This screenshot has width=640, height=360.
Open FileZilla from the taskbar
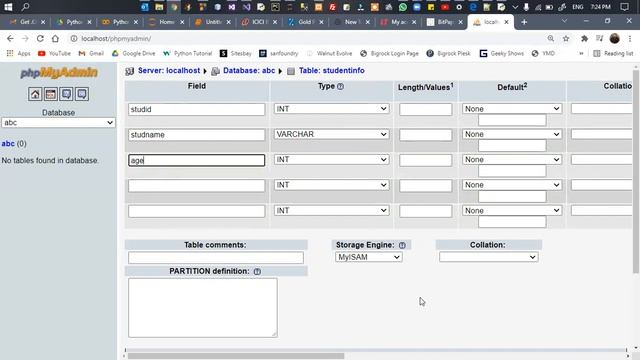point(333,7)
